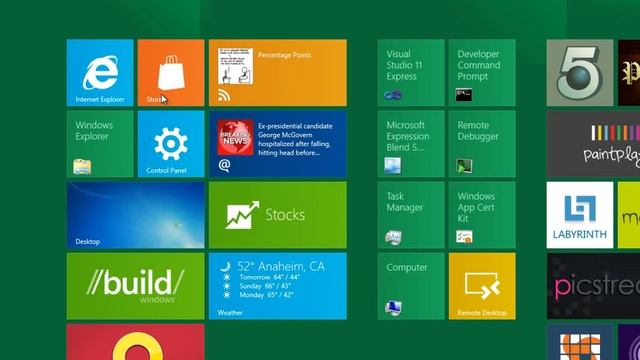This screenshot has width=640, height=360.
Task: Open the Internet Explorer tile
Action: point(100,73)
